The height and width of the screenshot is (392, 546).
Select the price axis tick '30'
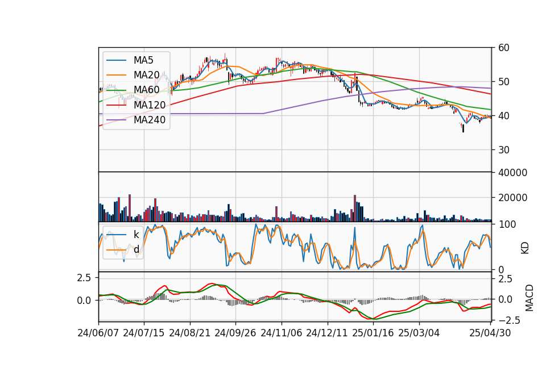[x=503, y=150]
